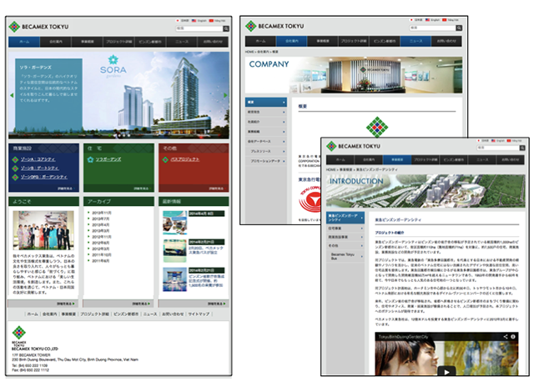Click 詳細を見る in the red その他 panel
Viewport: 534px width, 392px height.
217,188
